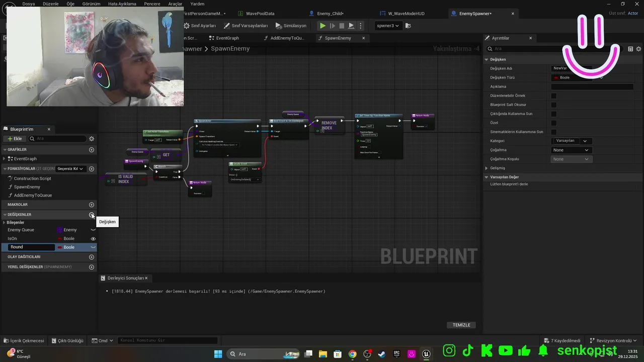Expand the Gelişmiş section
Viewport: 644px width, 362px height.
pos(487,168)
